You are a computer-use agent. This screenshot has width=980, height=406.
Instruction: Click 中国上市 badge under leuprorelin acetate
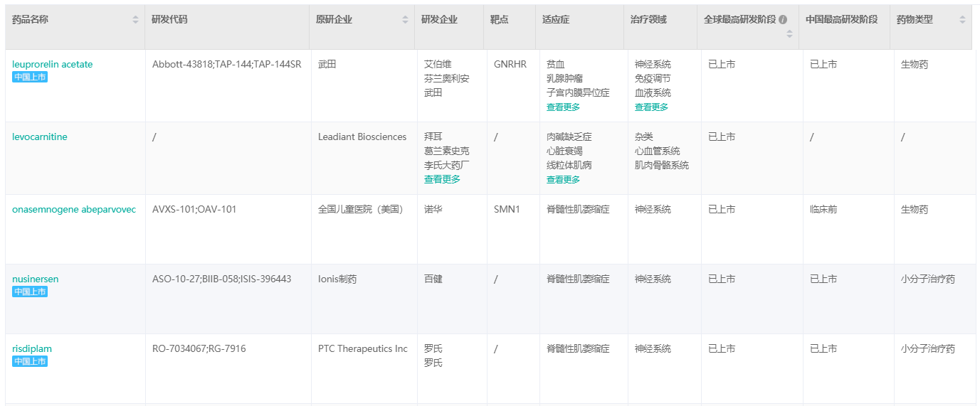pos(30,77)
